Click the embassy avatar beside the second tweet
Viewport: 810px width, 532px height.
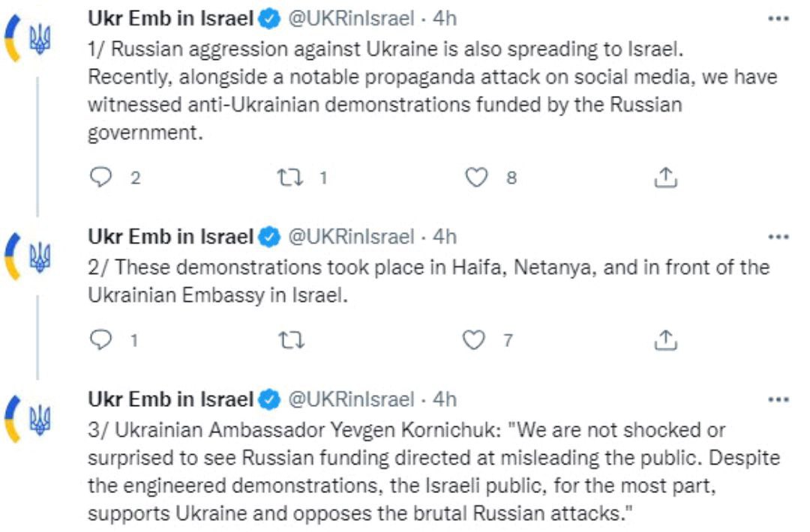point(30,255)
